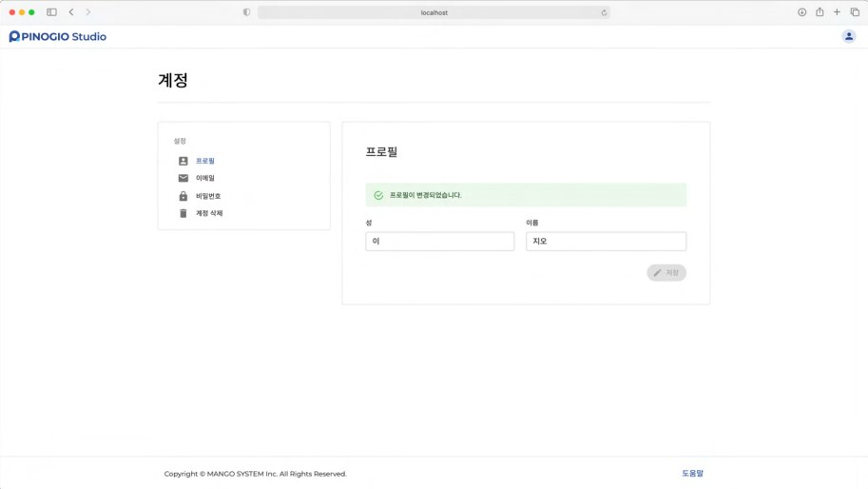868x489 pixels.
Task: Click the 성 last name input field
Action: click(439, 242)
